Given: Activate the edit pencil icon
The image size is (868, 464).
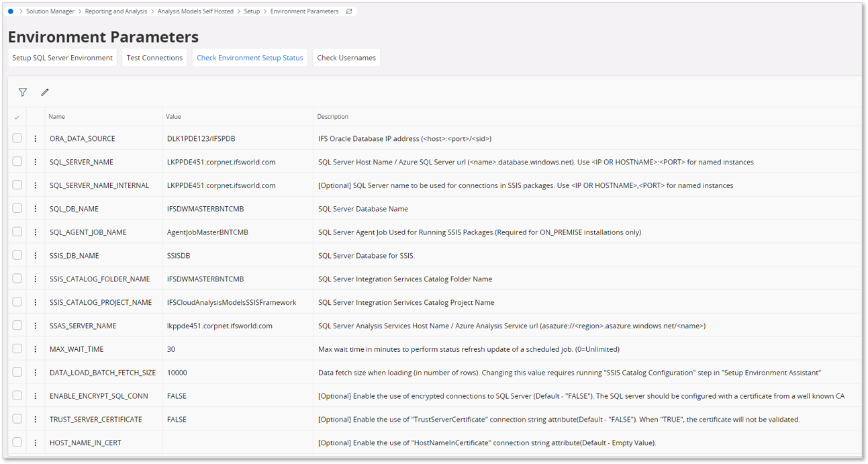Looking at the screenshot, I should [x=44, y=92].
